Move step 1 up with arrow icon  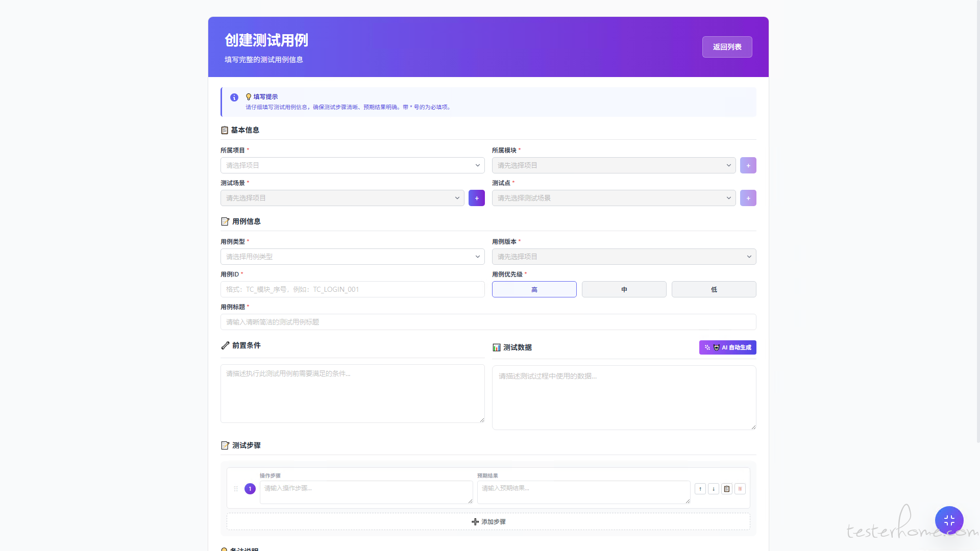pyautogui.click(x=700, y=489)
